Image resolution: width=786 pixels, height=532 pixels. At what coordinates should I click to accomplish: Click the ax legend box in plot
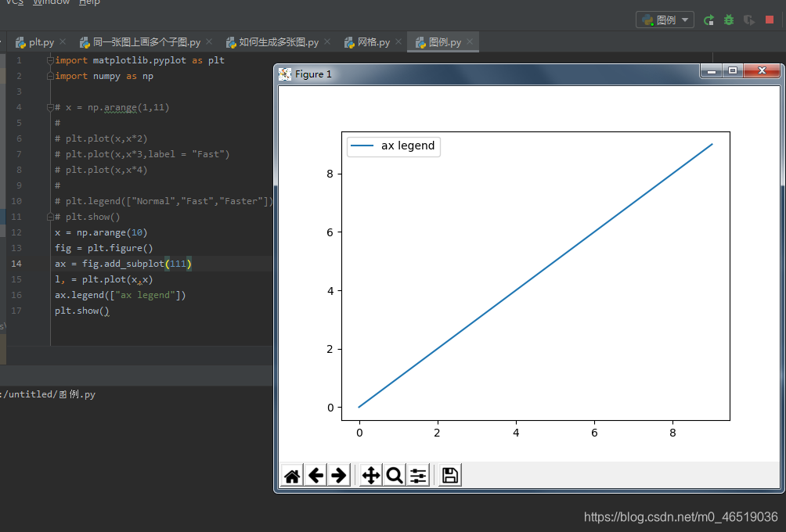pyautogui.click(x=394, y=146)
